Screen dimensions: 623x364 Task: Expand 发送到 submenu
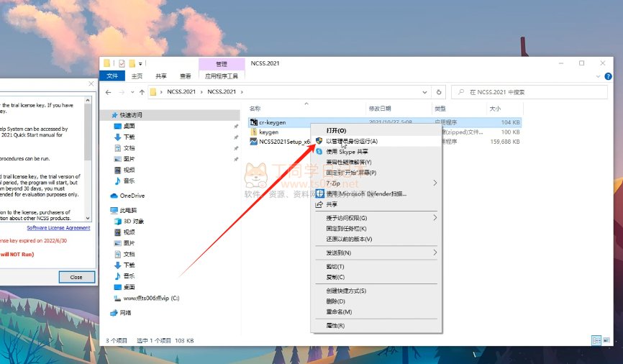(x=435, y=252)
